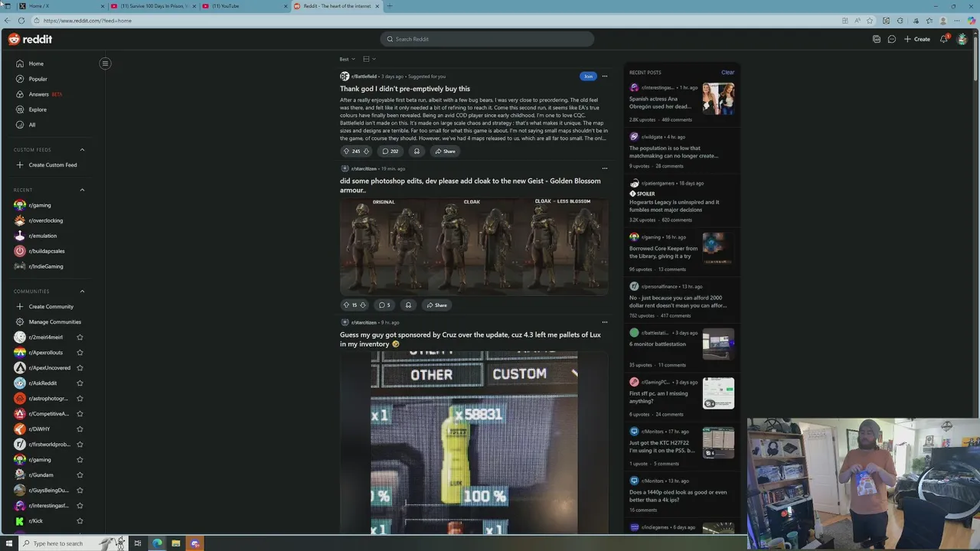980x551 pixels.
Task: Switch to the Survive 100 Days In Prison tab
Action: 153,6
